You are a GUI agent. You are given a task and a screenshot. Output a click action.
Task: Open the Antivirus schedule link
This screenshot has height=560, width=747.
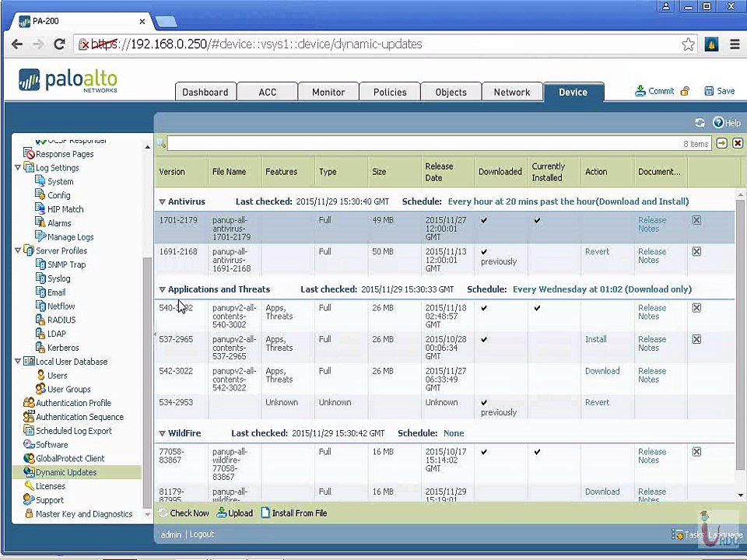[x=568, y=201]
